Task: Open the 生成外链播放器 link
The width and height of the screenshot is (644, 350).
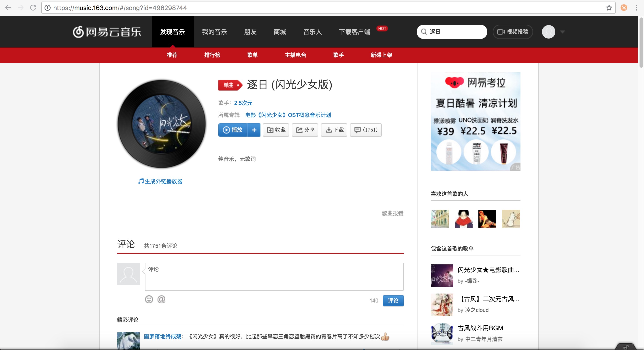Action: [164, 181]
